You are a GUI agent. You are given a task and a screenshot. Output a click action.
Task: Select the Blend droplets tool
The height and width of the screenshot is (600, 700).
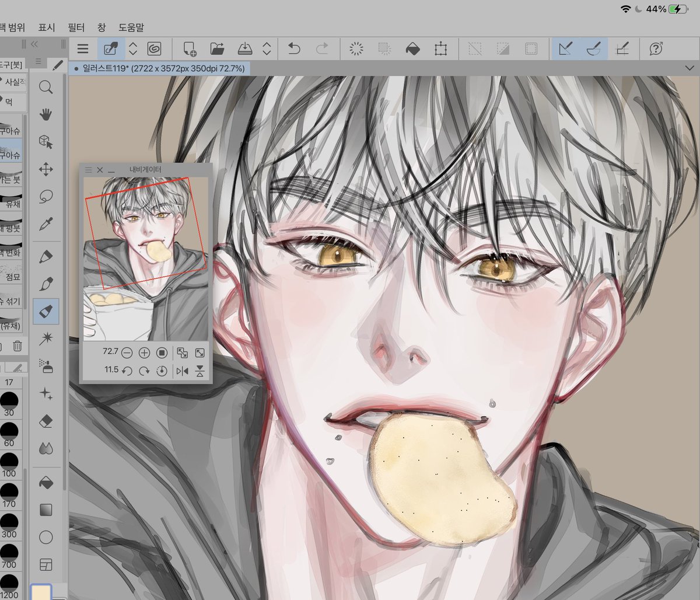coord(45,448)
